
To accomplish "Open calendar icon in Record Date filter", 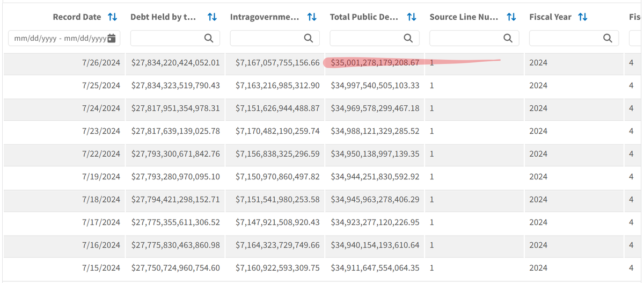I will click(112, 38).
